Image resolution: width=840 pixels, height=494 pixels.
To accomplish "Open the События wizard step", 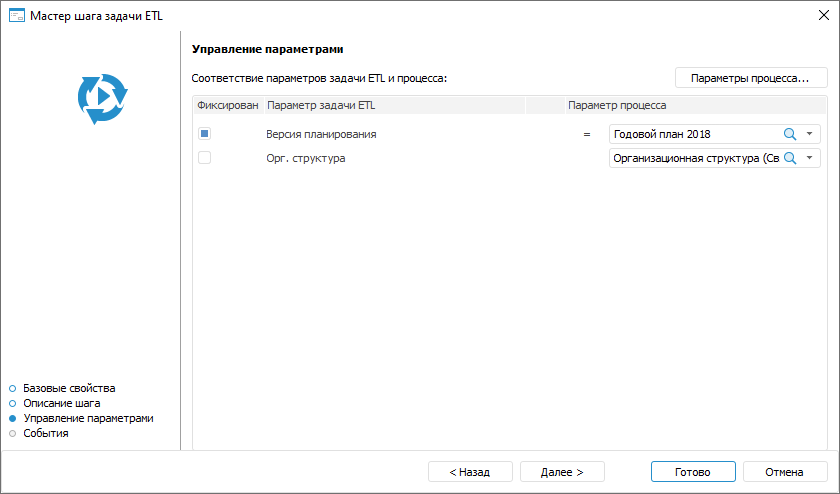I will click(x=45, y=433).
